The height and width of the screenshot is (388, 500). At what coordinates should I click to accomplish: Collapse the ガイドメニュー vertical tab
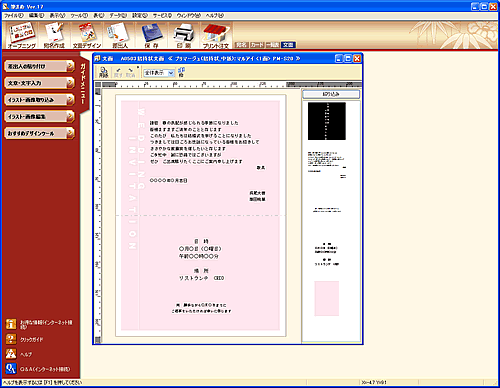pyautogui.click(x=83, y=83)
